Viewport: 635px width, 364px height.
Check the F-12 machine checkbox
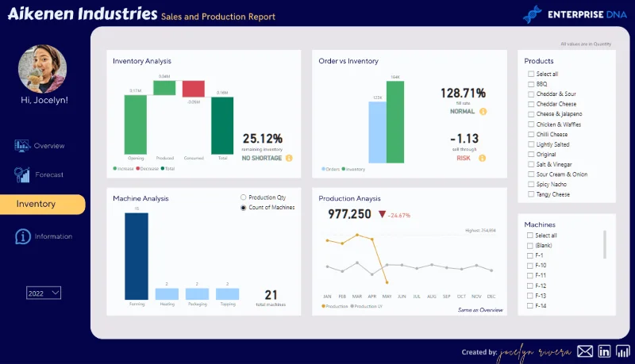(x=529, y=285)
